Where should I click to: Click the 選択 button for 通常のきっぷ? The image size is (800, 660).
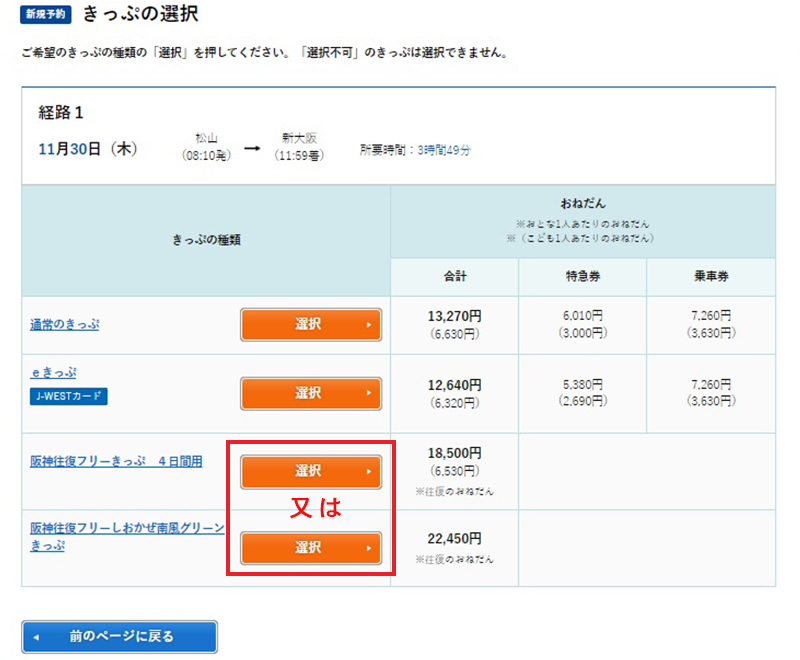310,325
